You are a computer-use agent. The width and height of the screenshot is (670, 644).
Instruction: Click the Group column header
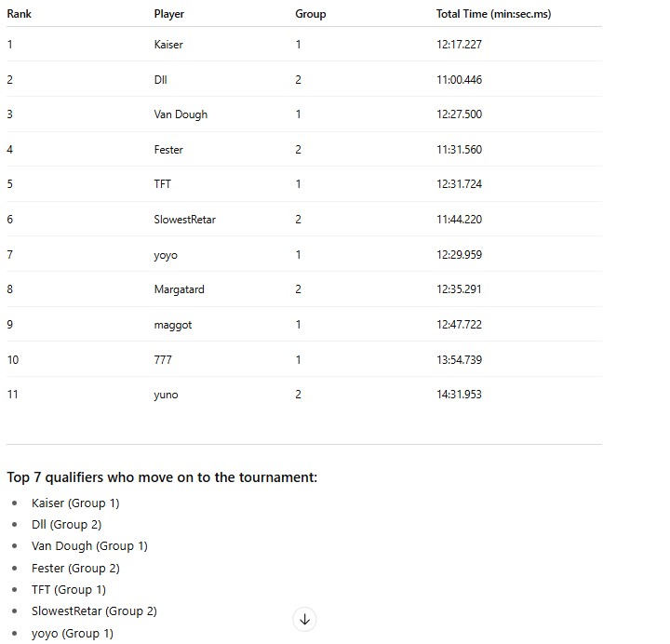pos(310,14)
